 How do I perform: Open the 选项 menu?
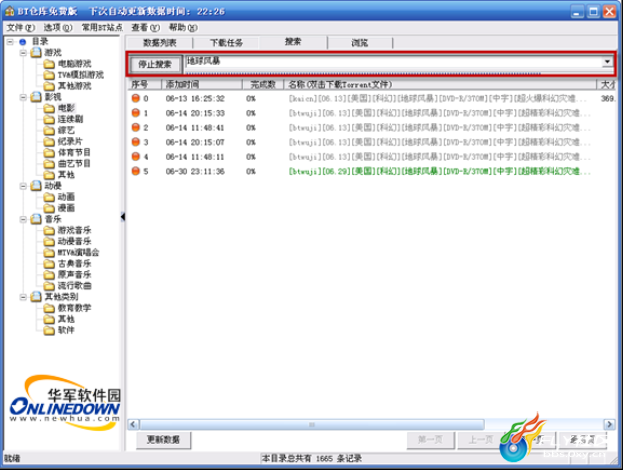coord(58,28)
